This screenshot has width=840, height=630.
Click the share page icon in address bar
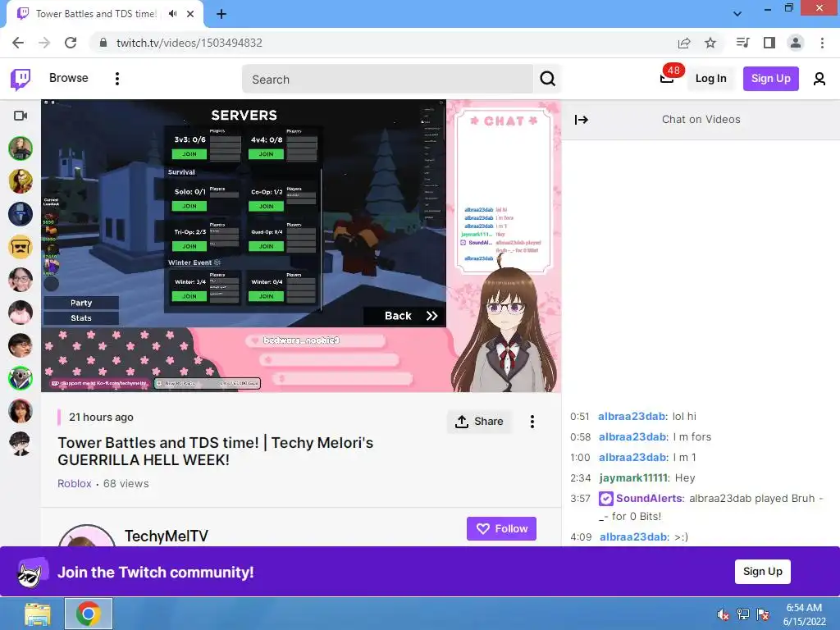click(683, 43)
